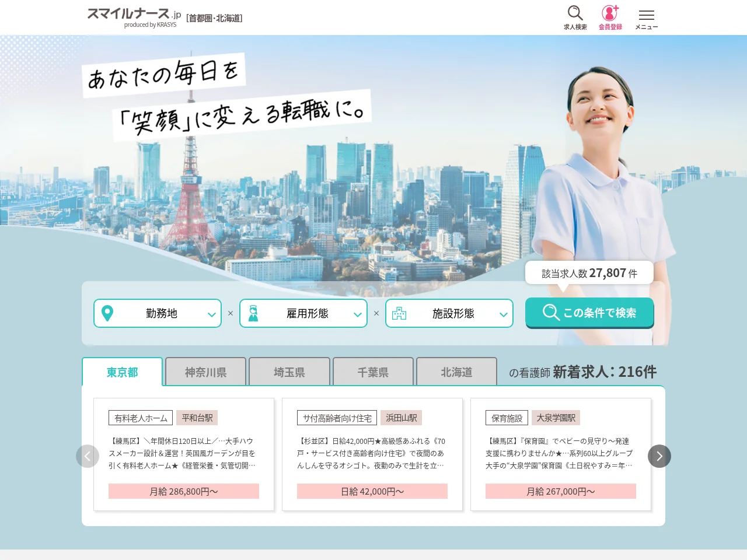
Task: Switch to the 埼玉県 tab
Action: (289, 372)
